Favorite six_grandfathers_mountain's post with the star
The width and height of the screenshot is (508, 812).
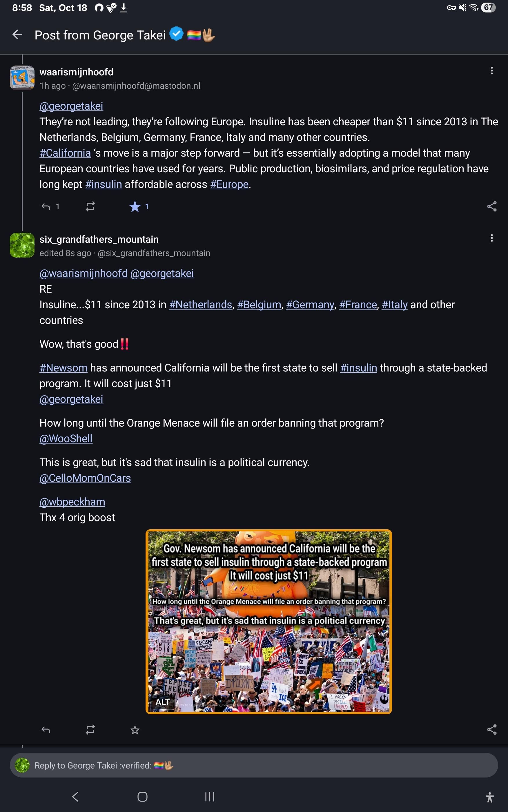pyautogui.click(x=135, y=729)
